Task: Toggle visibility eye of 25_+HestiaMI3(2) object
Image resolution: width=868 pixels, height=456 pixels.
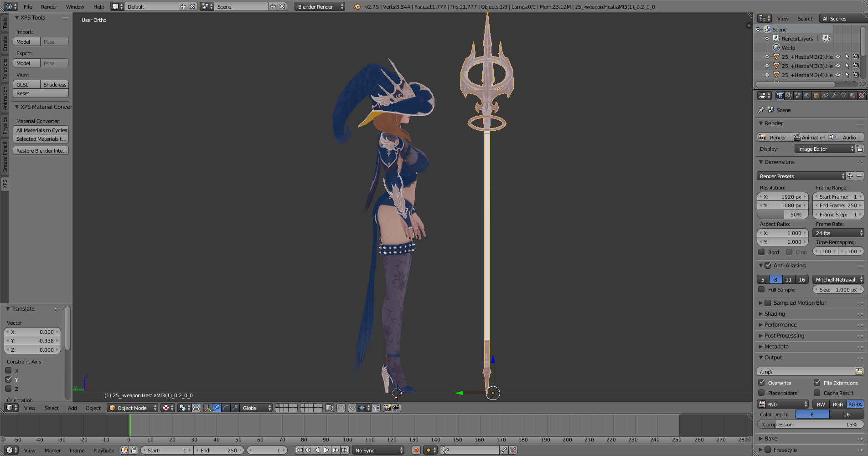Action: tap(838, 57)
